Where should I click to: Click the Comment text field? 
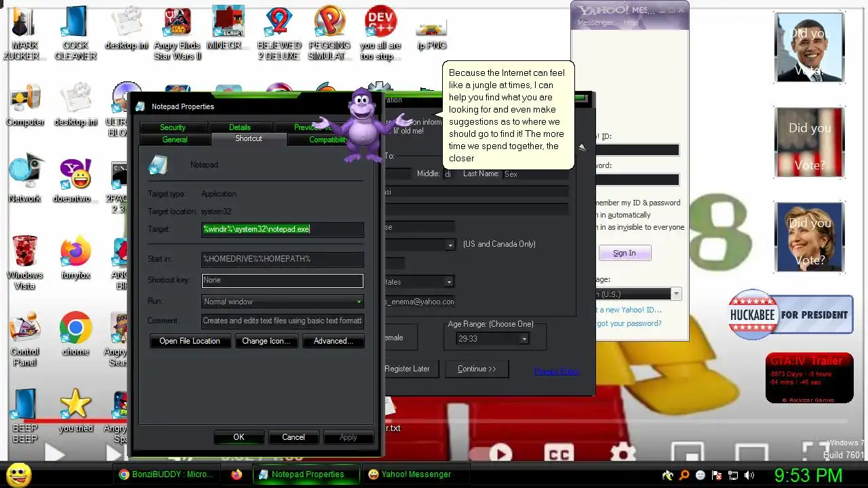(x=283, y=321)
